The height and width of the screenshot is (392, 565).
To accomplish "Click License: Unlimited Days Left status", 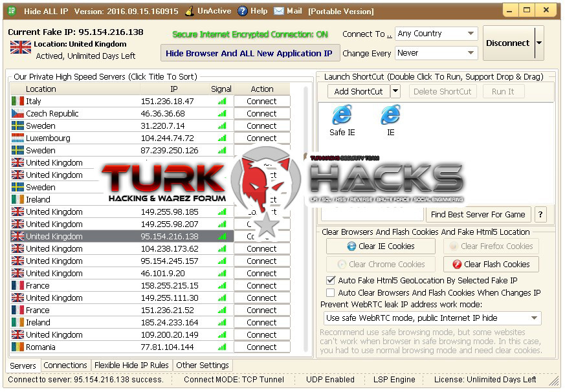I will [x=485, y=380].
